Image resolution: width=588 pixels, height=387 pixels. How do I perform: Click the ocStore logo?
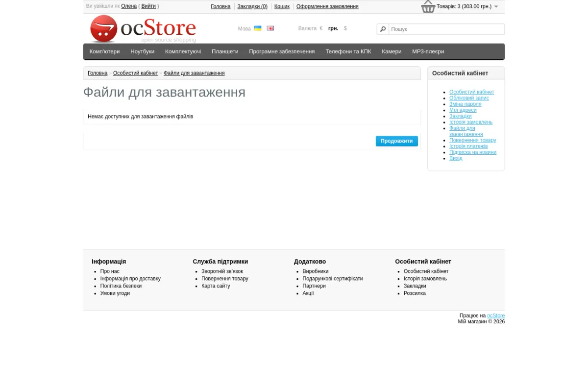click(143, 29)
